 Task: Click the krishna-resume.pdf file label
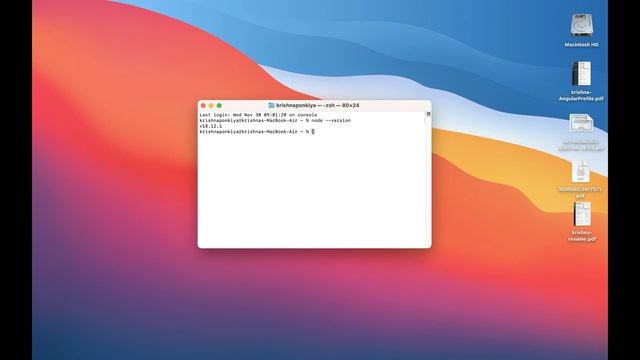pos(582,236)
